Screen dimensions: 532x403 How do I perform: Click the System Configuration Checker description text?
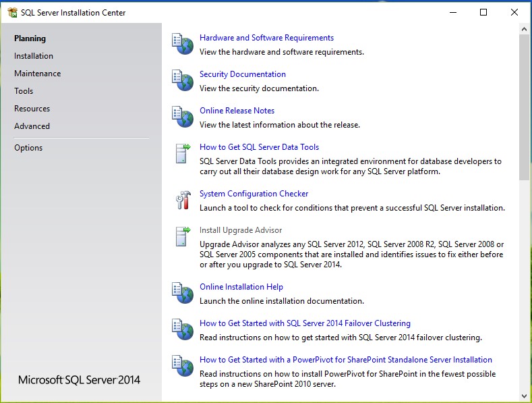pyautogui.click(x=352, y=208)
